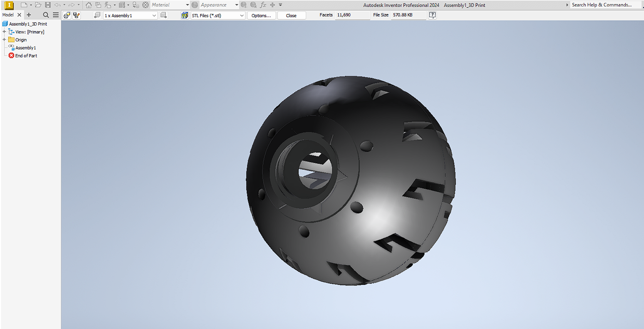Select the End of Part node
Image resolution: width=644 pixels, height=329 pixels.
coord(25,56)
